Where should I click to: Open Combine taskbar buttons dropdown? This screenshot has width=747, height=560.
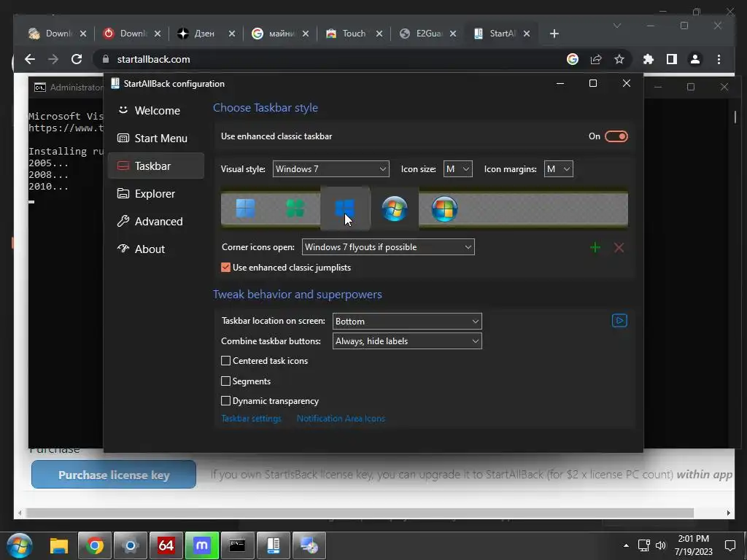pyautogui.click(x=407, y=341)
